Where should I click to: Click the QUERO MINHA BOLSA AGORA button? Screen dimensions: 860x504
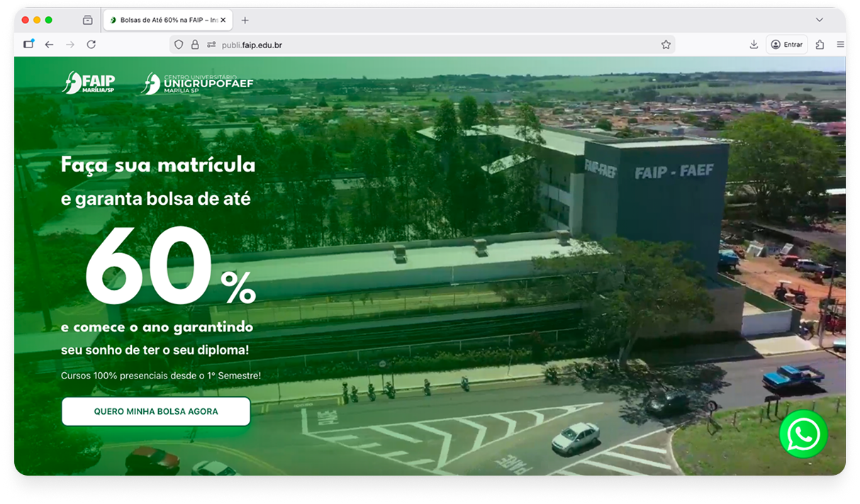(x=156, y=411)
